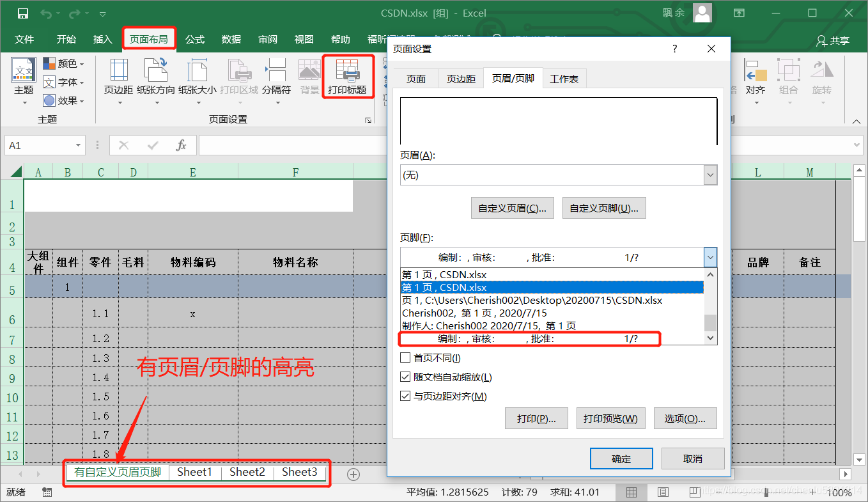Screen dimensions: 868x502
Task: Select highlighted '第 1 页 , CSDN.xlsx' footer option
Action: pyautogui.click(x=552, y=287)
